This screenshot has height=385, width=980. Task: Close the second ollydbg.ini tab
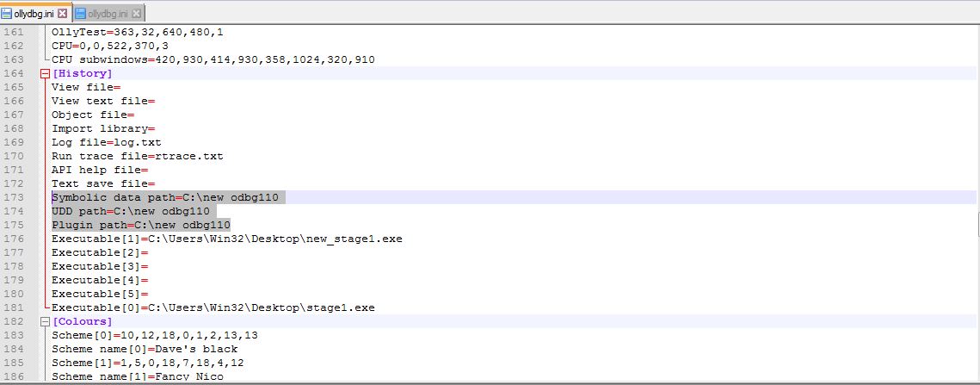[136, 13]
